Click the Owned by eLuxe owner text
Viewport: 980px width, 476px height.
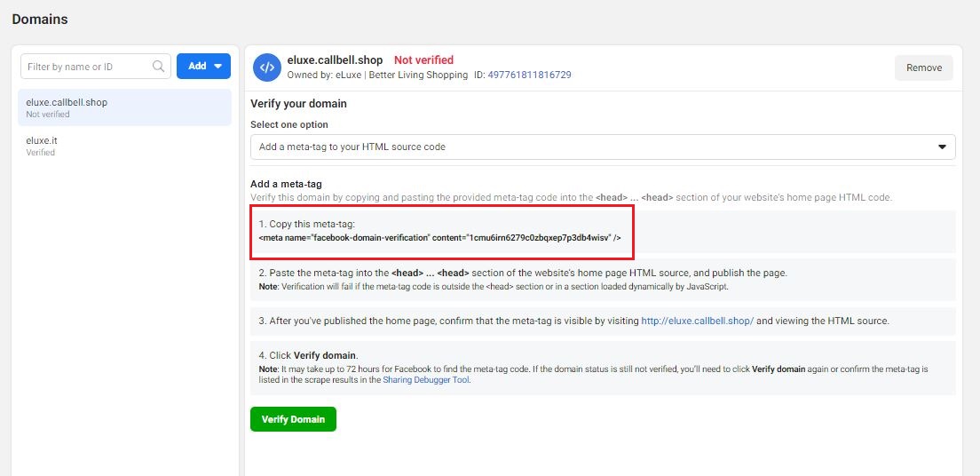(x=377, y=75)
